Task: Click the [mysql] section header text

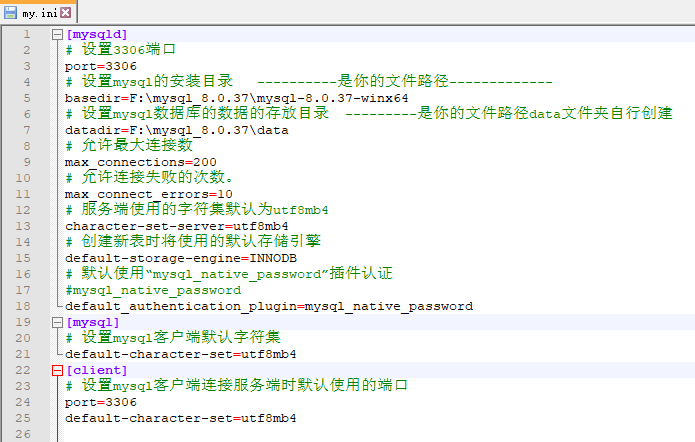Action: coord(93,322)
